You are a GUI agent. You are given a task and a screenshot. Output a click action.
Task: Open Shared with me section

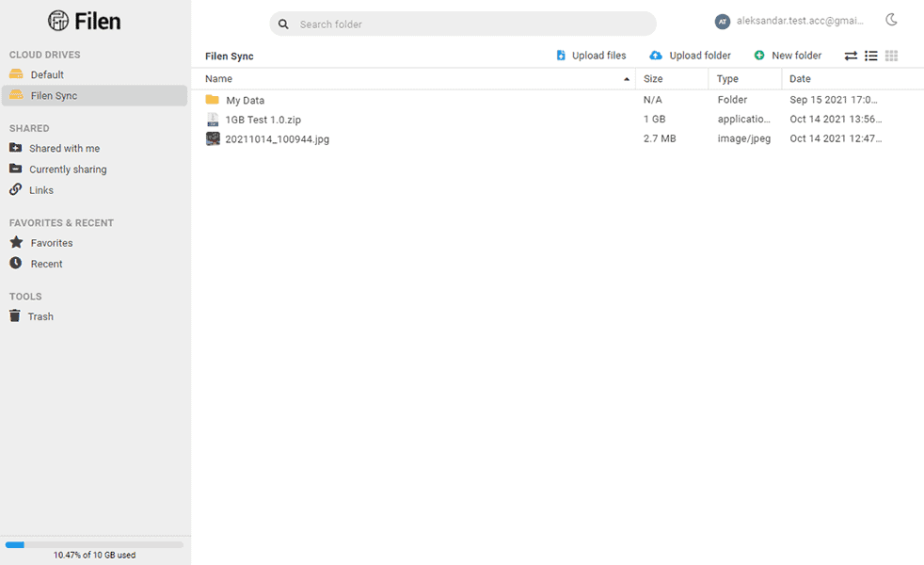click(64, 148)
